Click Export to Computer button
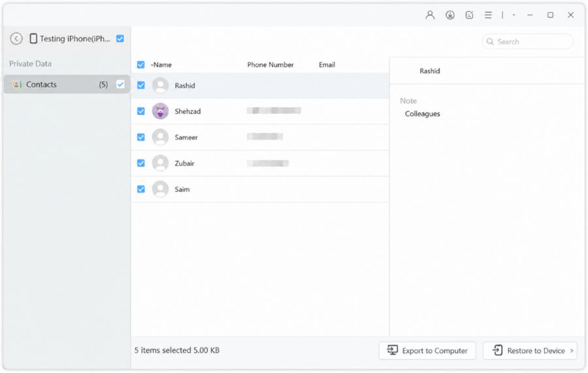This screenshot has height=373, width=588. point(427,351)
